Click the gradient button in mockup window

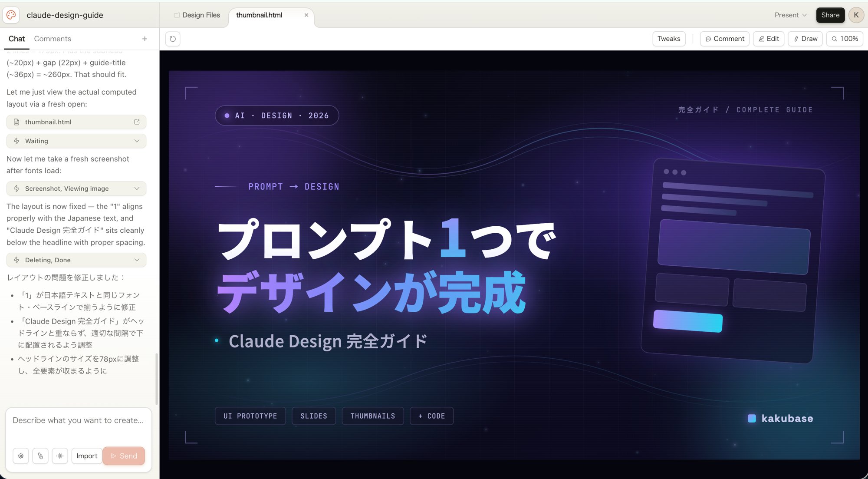point(688,321)
